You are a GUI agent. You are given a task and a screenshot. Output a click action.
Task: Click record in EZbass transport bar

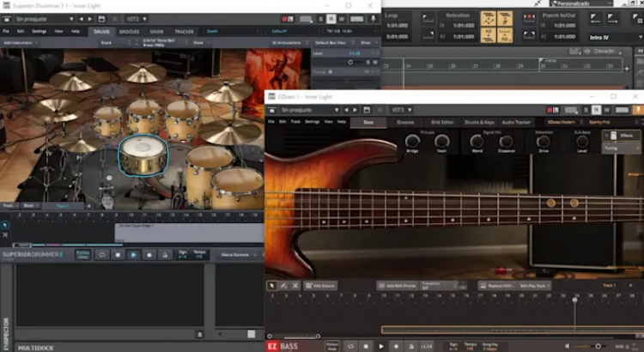396,346
